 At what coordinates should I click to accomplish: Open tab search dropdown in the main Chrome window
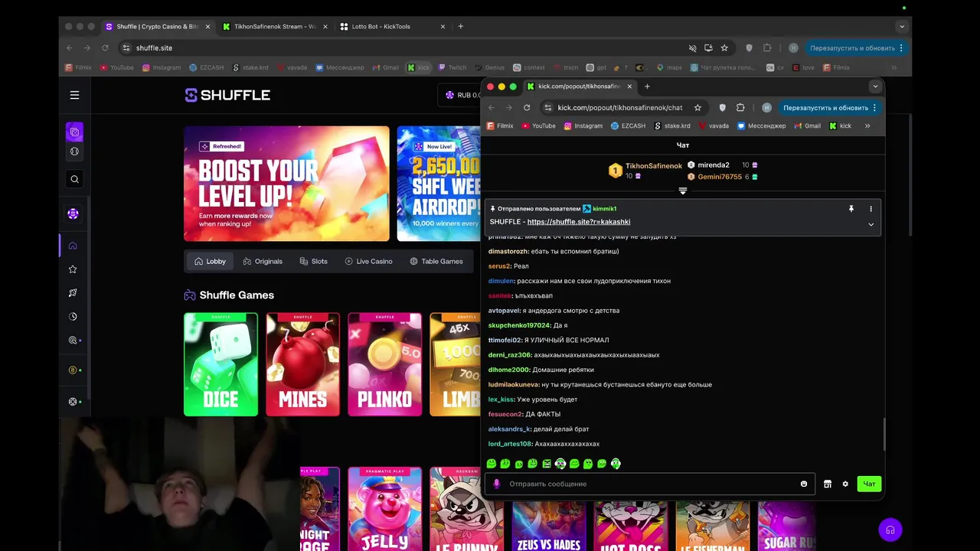(x=902, y=26)
